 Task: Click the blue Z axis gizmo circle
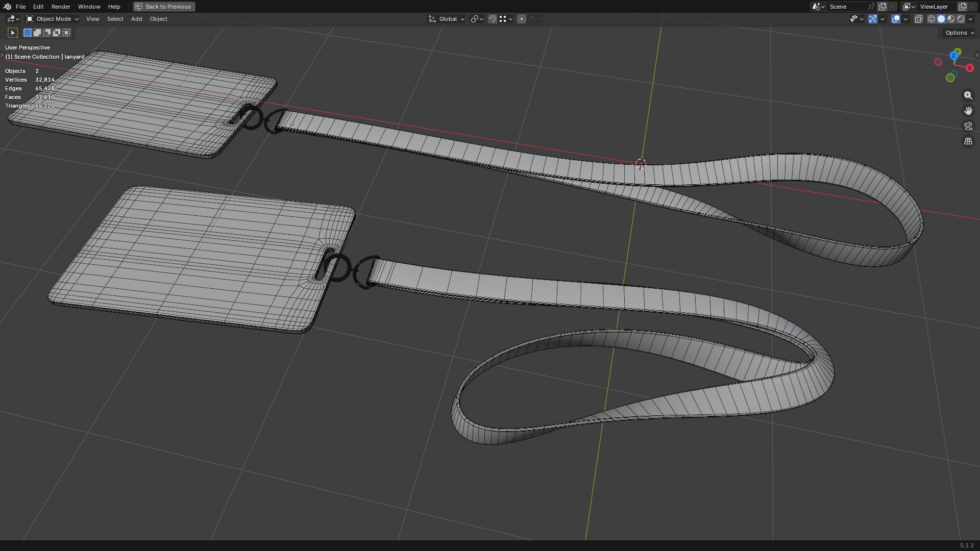point(953,56)
